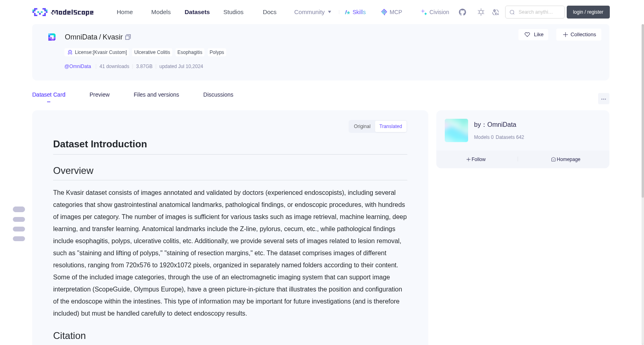Click the '41 downloads' text

tap(114, 66)
